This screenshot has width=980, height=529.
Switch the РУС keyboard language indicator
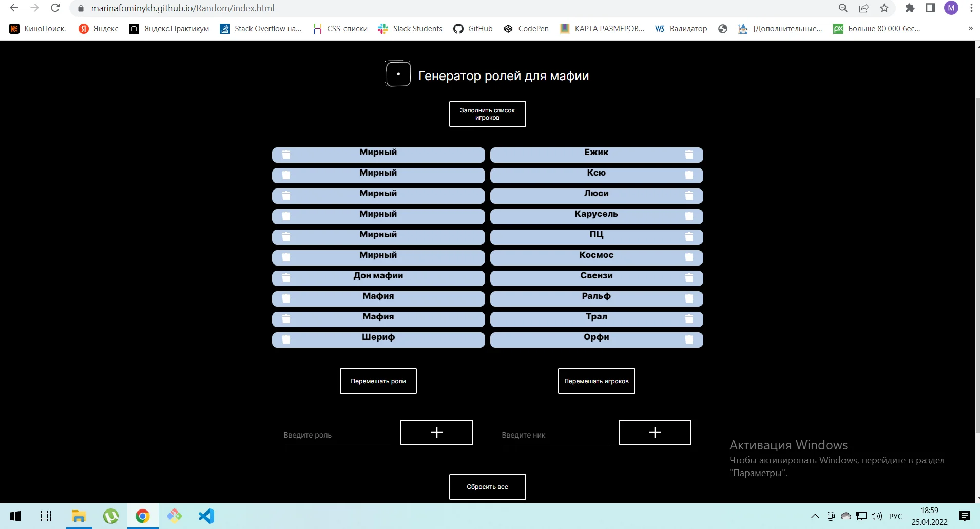(x=896, y=516)
